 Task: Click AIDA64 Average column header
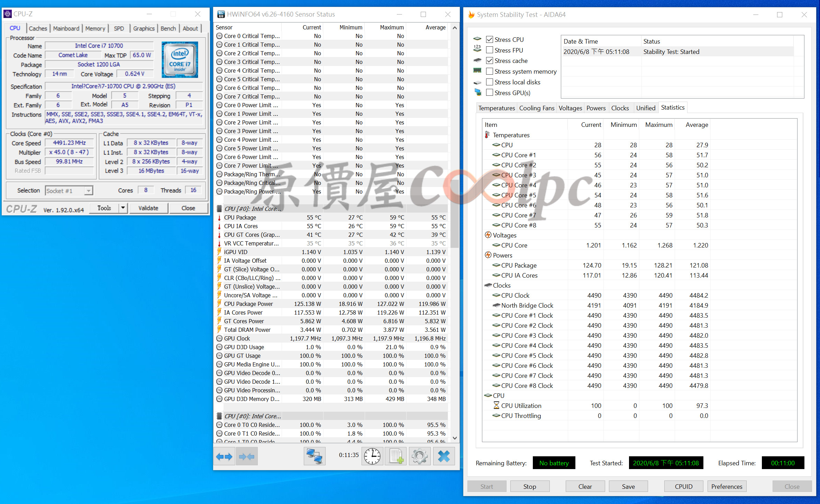[x=692, y=124]
